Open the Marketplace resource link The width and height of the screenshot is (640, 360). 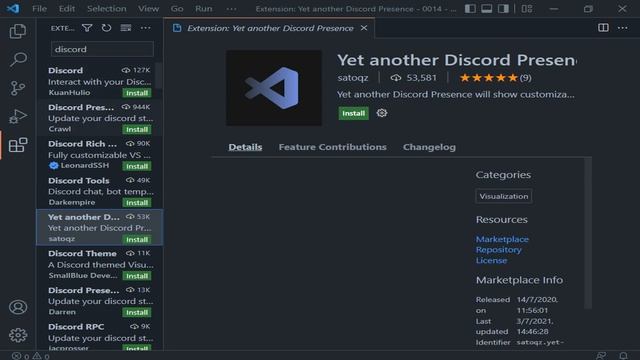coord(502,239)
